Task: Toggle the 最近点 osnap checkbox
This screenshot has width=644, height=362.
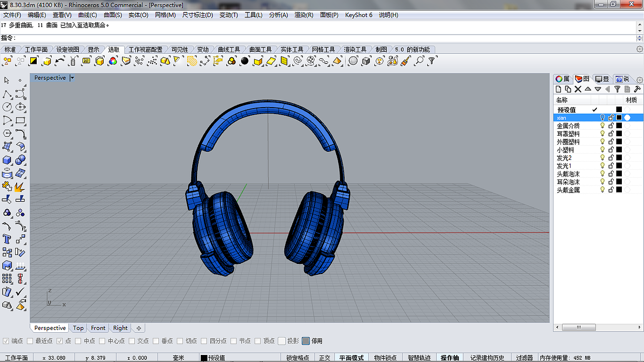Action: [30, 341]
